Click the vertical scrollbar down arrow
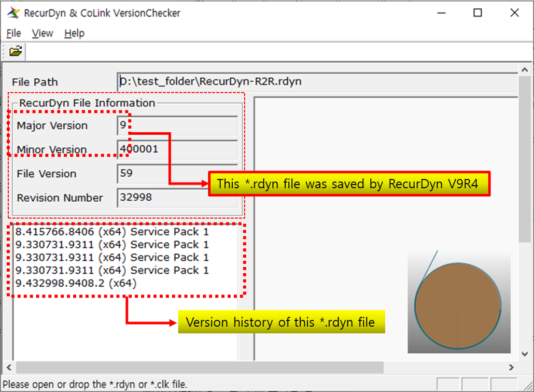 click(x=525, y=354)
